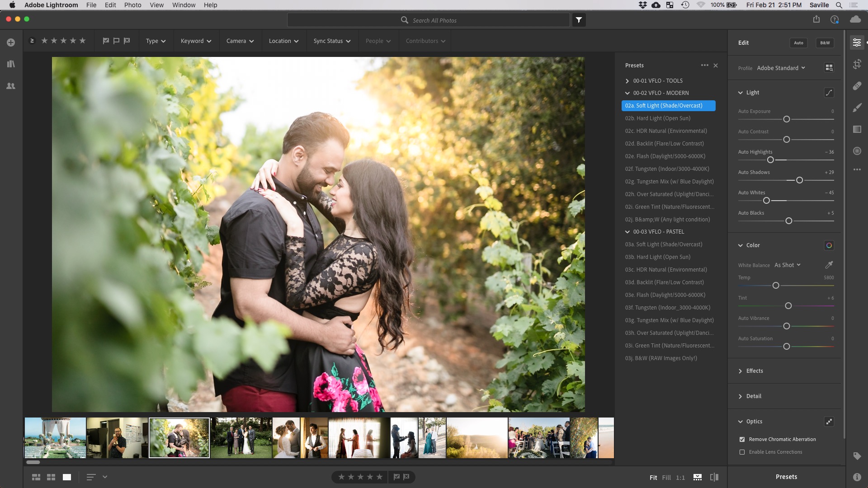
Task: Collapse the 00-02 VFLO - MODERN preset group
Action: coord(627,93)
